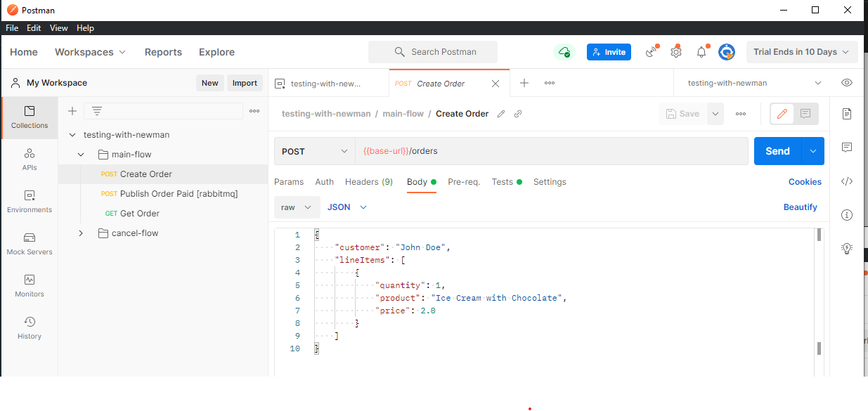
Task: Select the testing-with-new... collection tab
Action: pos(328,83)
